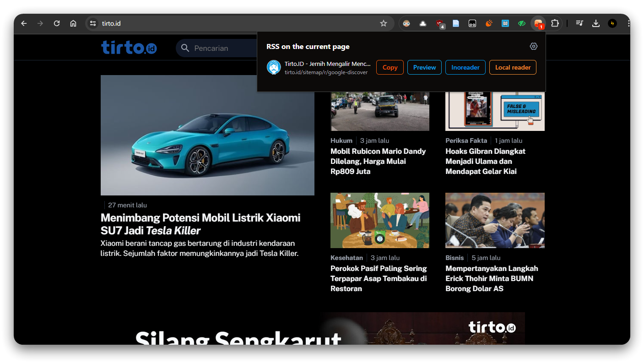
Task: Open the square two-eyed extension icon
Action: pyautogui.click(x=472, y=23)
